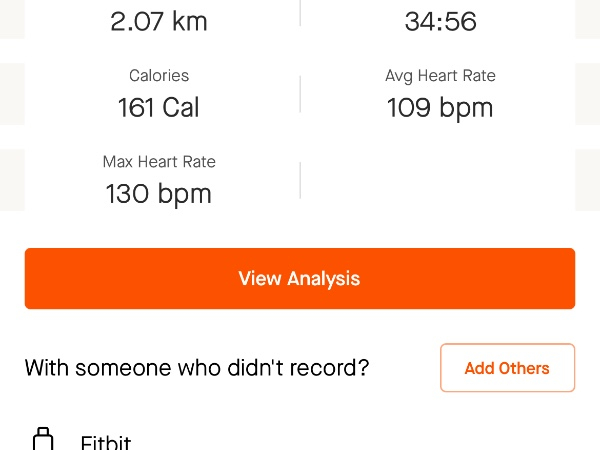Select the 161 Cal value
Screen dimensions: 600x450
coord(159,107)
